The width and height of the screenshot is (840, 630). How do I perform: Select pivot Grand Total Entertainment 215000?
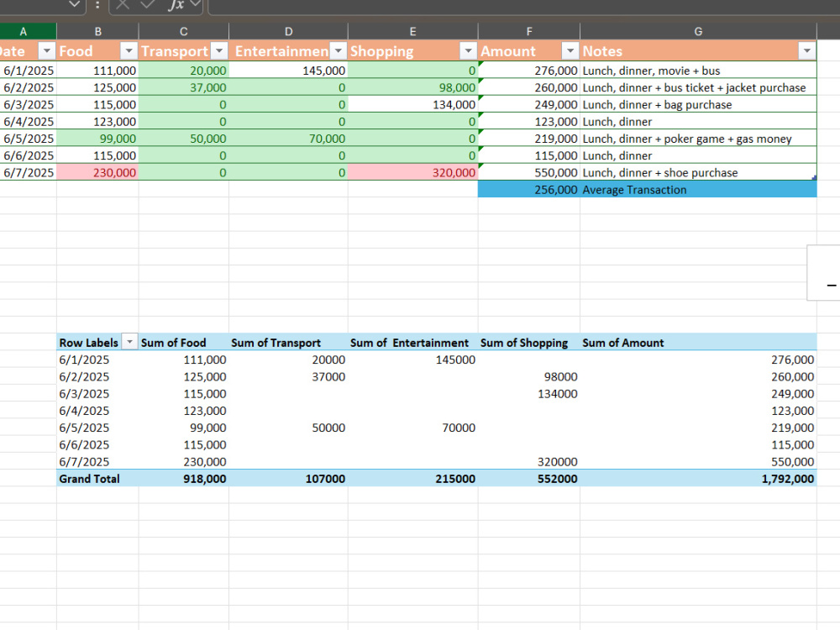412,479
